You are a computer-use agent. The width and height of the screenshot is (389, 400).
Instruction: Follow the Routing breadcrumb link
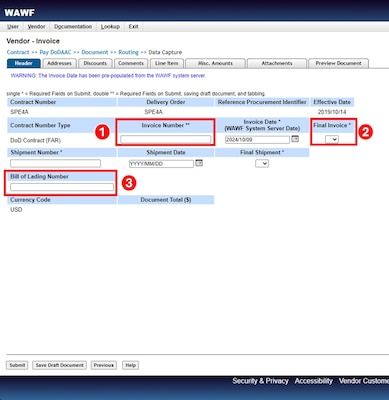128,52
